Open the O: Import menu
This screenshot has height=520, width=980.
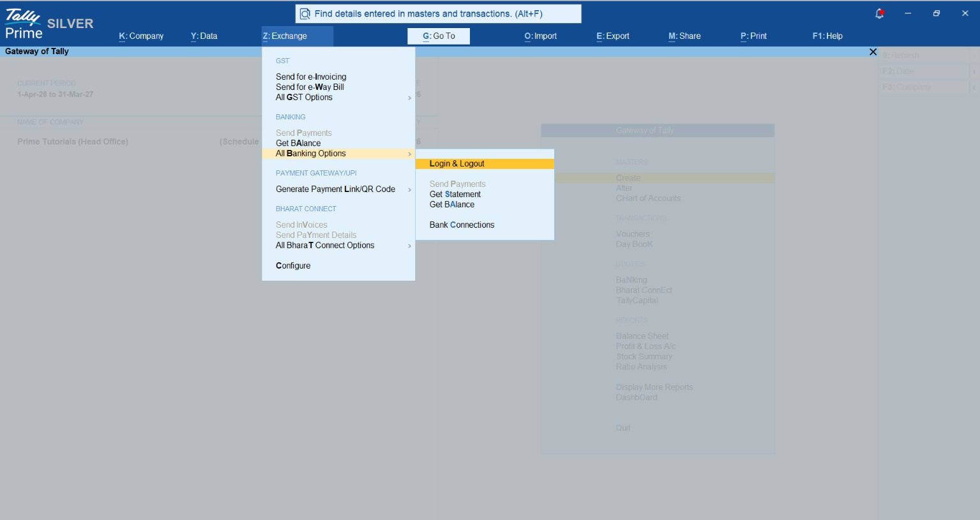(541, 36)
